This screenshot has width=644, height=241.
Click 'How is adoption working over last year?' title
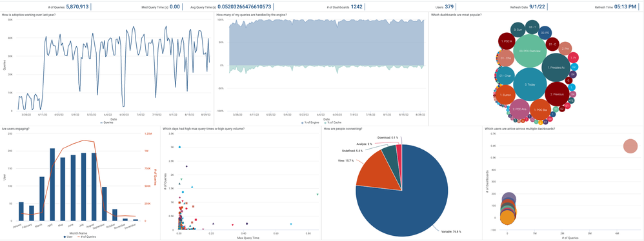29,15
